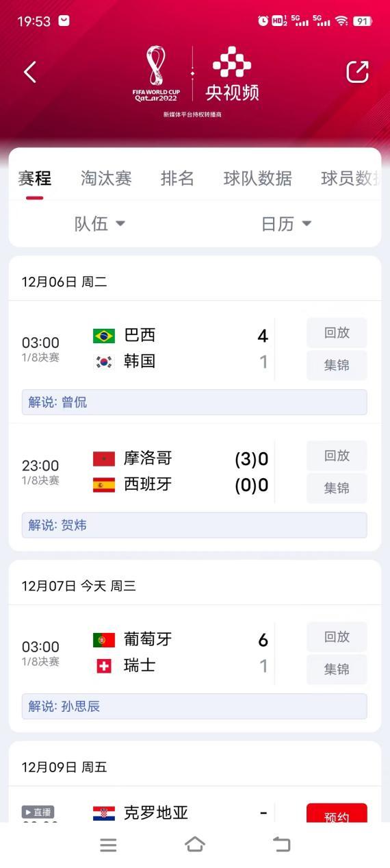This screenshot has width=390, height=868.
Task: Tap the Brazil flag icon
Action: click(104, 336)
